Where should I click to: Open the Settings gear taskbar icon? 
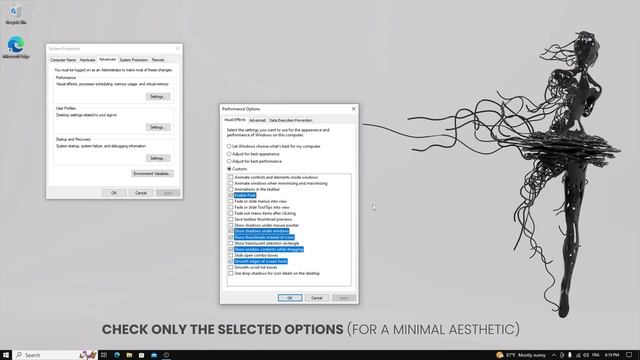(166, 355)
